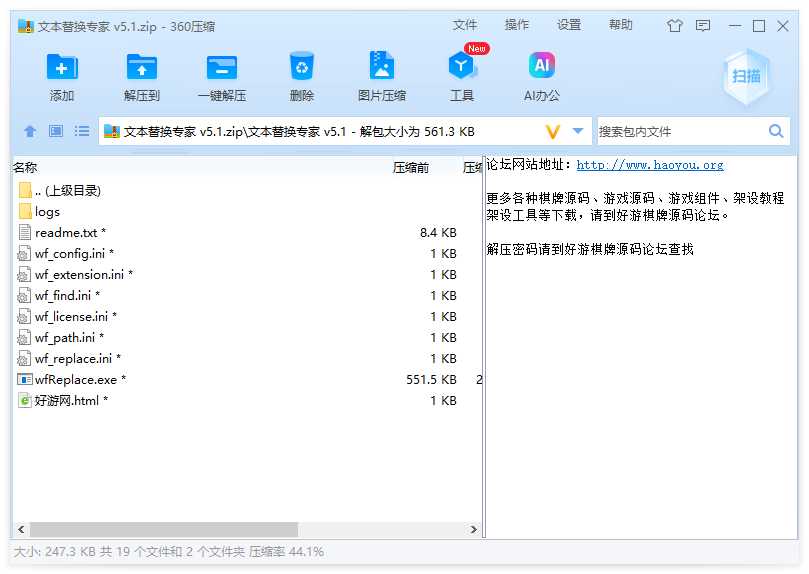Viewport: 809px width, 574px height.
Task: Go up one level with the up arrow
Action: (x=30, y=132)
